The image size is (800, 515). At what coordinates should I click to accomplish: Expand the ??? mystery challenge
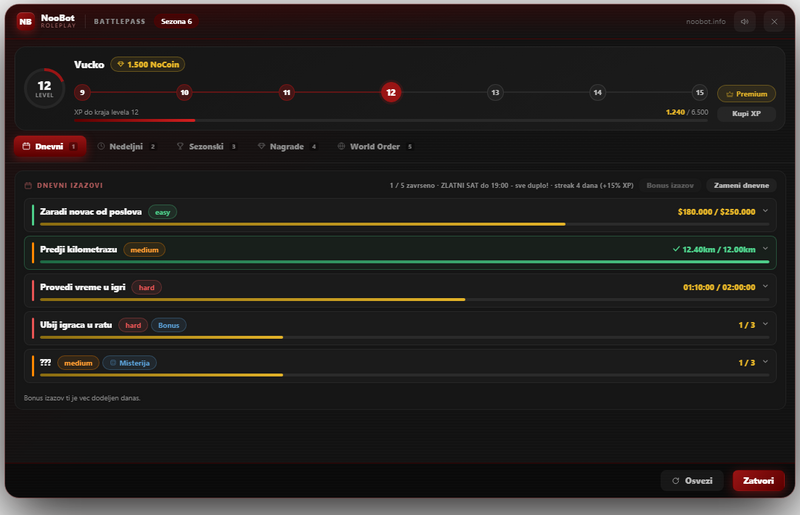click(765, 362)
